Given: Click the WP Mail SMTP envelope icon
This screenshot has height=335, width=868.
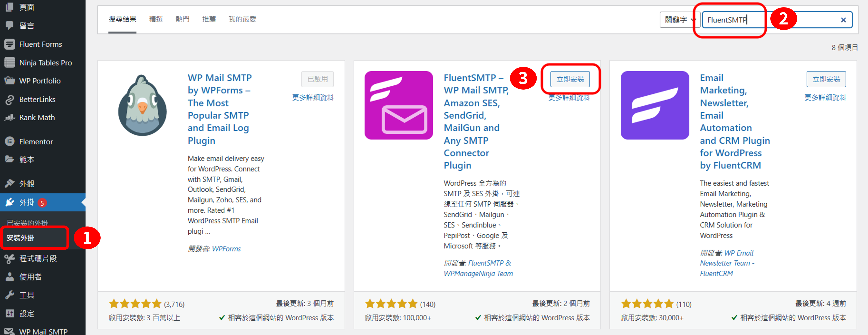Looking at the screenshot, I should (x=9, y=331).
